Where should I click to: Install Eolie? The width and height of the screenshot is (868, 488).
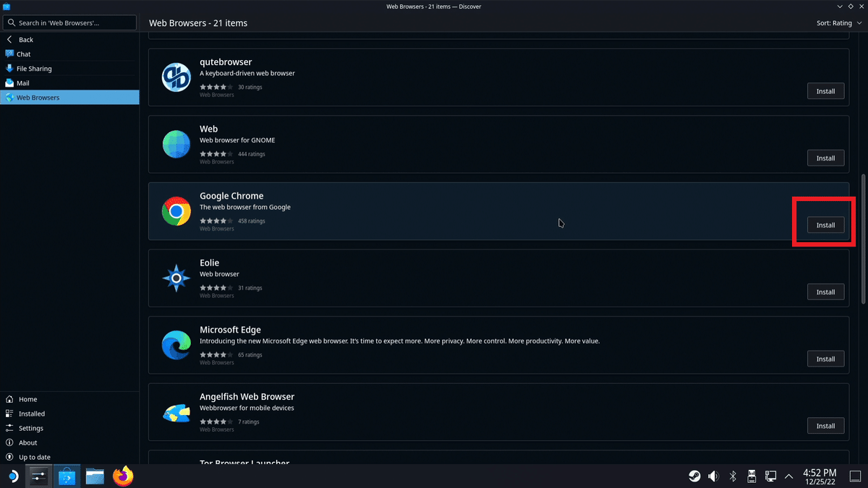click(825, 292)
